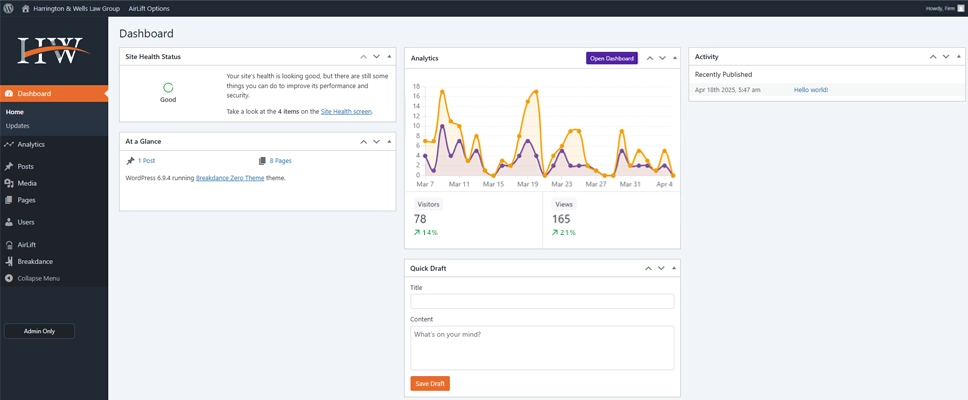
Task: Focus the Quick Draft Title field
Action: coord(542,301)
